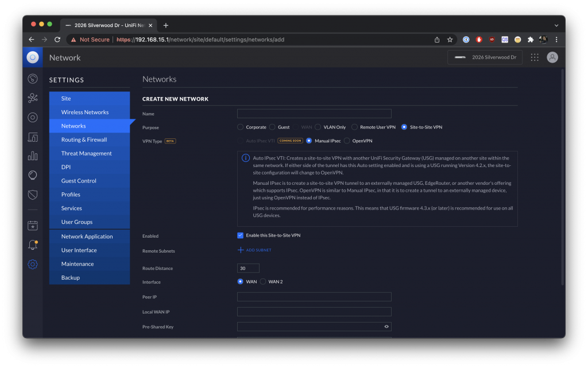Open the Settings gear icon in sidebar
Image resolution: width=588 pixels, height=368 pixels.
[33, 264]
